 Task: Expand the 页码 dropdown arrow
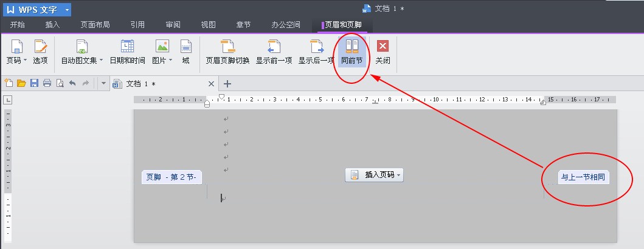coord(26,60)
